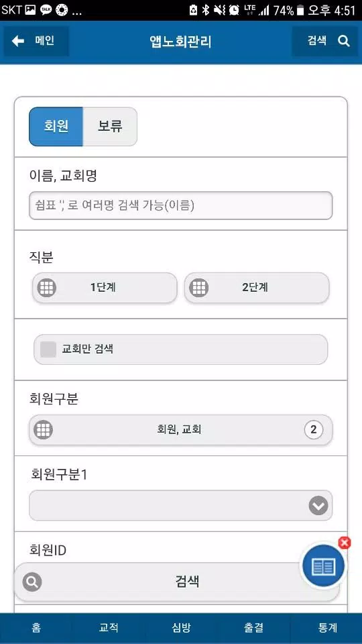Click magnifier icon on bottom 검색 bar
The width and height of the screenshot is (362, 644).
pyautogui.click(x=32, y=582)
